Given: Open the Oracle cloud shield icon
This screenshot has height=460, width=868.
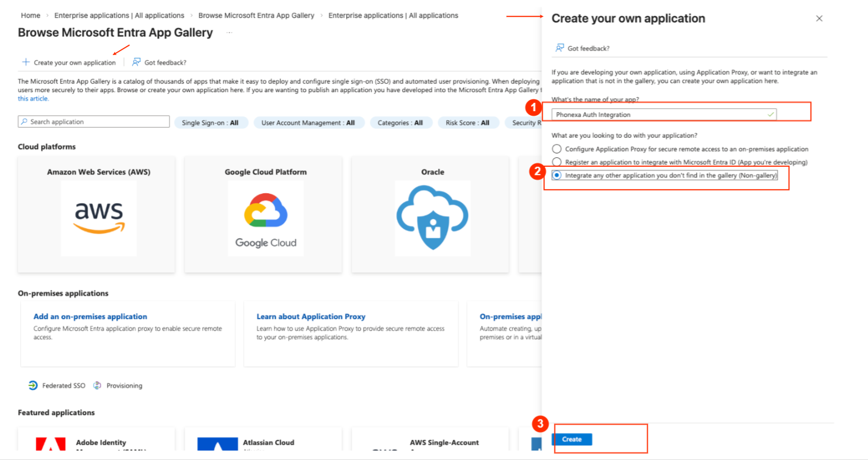Looking at the screenshot, I should click(x=432, y=218).
